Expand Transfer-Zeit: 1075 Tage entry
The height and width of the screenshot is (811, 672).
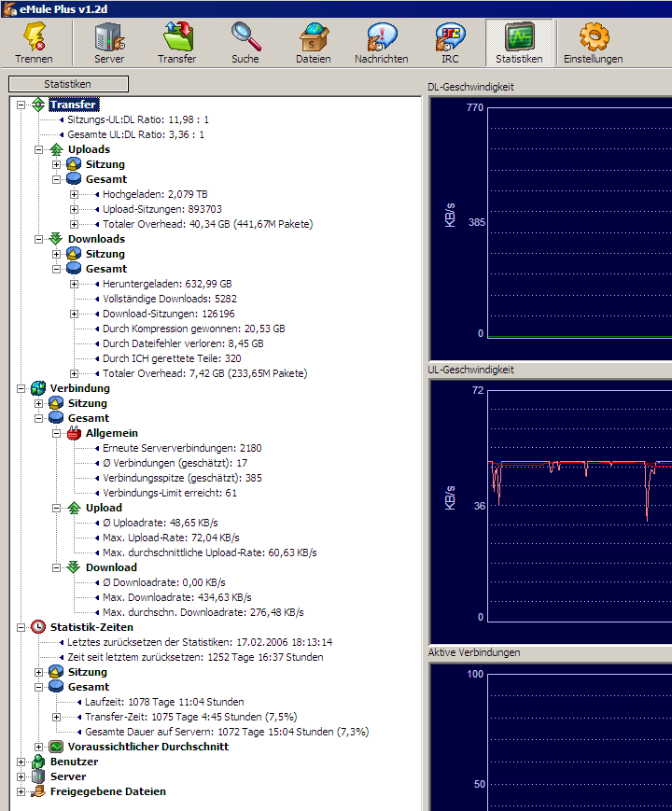[x=56, y=718]
